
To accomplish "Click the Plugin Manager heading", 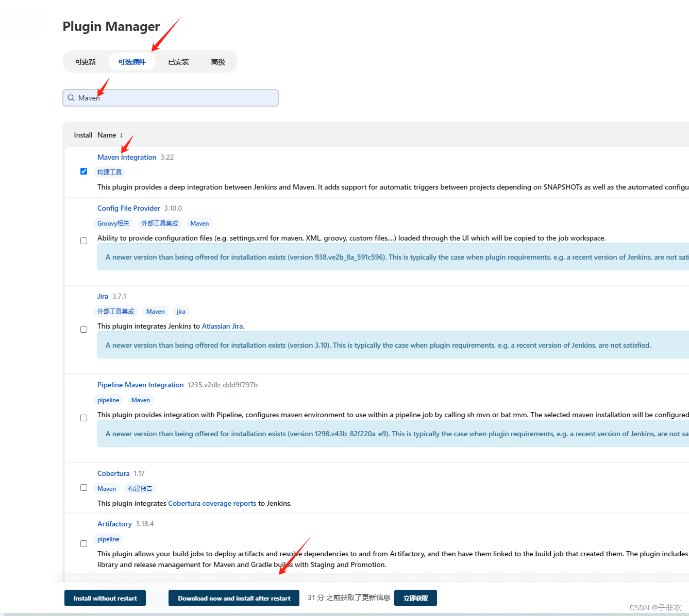I will [111, 26].
